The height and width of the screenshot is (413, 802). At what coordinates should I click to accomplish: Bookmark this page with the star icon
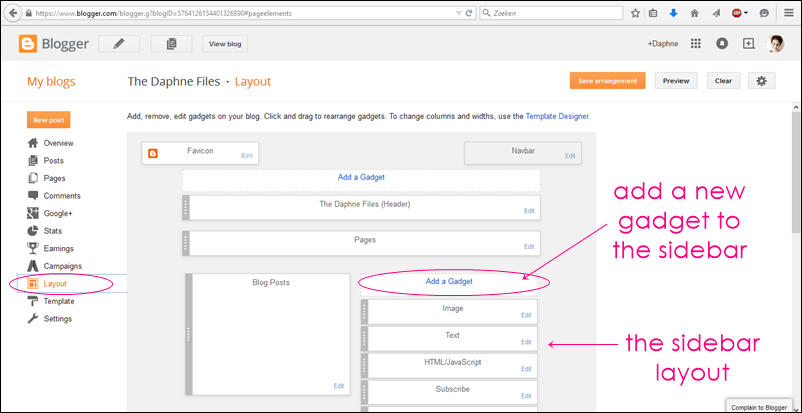[x=635, y=14]
